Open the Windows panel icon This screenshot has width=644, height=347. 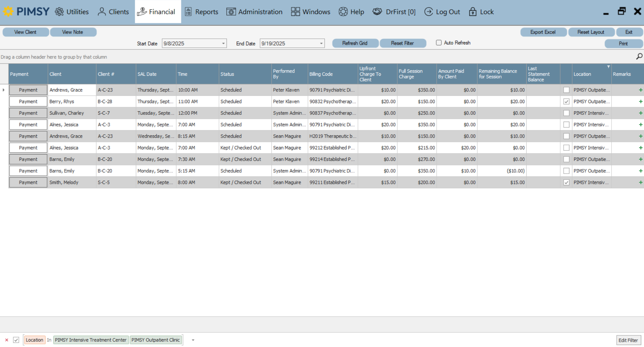(295, 11)
